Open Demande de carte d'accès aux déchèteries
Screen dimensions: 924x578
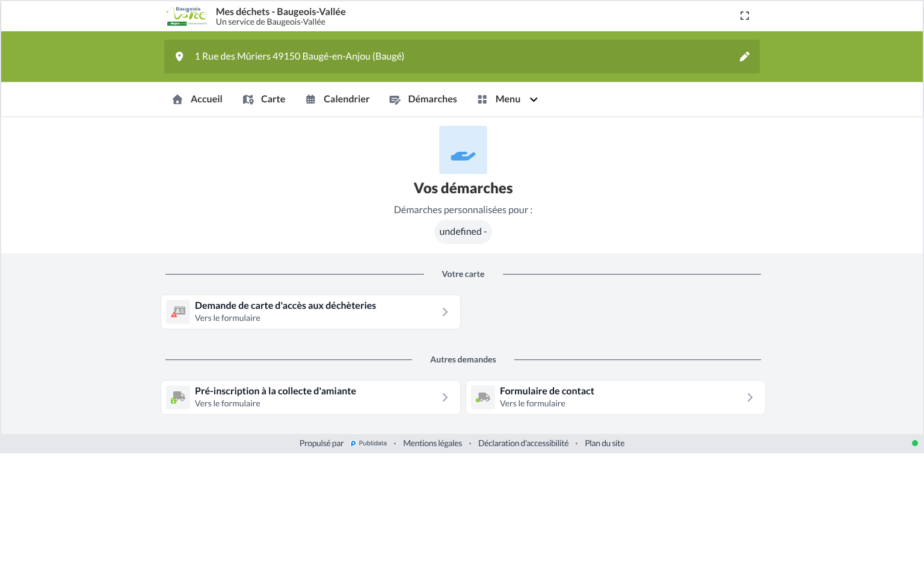[x=310, y=312]
